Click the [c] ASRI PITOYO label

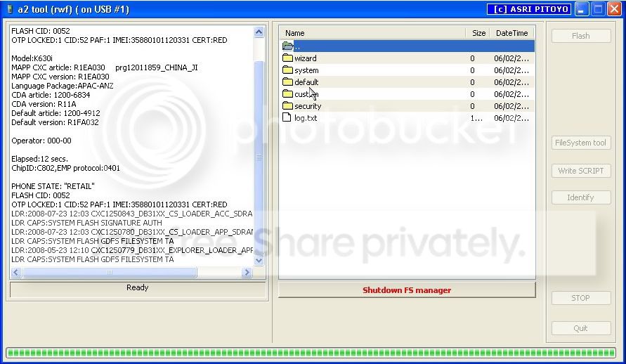pyautogui.click(x=529, y=9)
